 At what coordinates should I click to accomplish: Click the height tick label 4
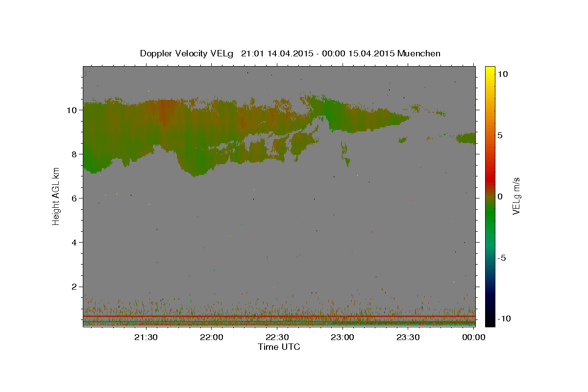click(74, 243)
